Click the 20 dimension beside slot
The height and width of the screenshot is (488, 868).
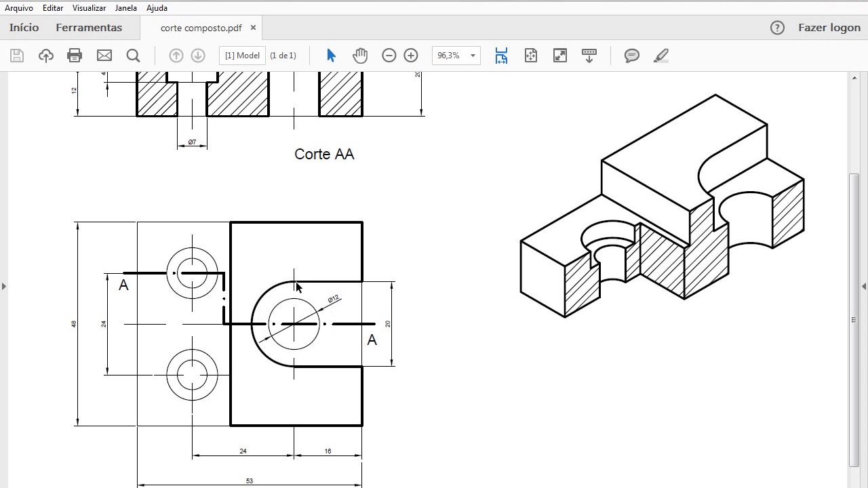pos(388,324)
